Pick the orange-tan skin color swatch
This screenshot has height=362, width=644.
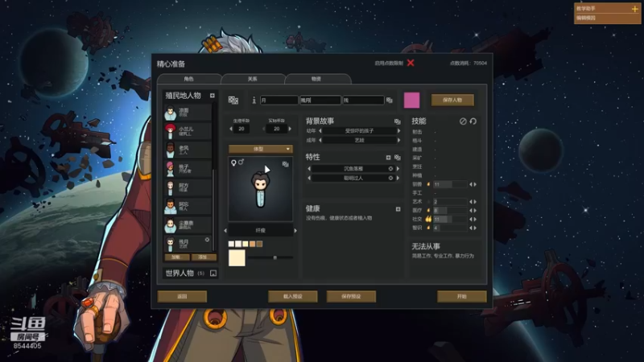pyautogui.click(x=252, y=245)
